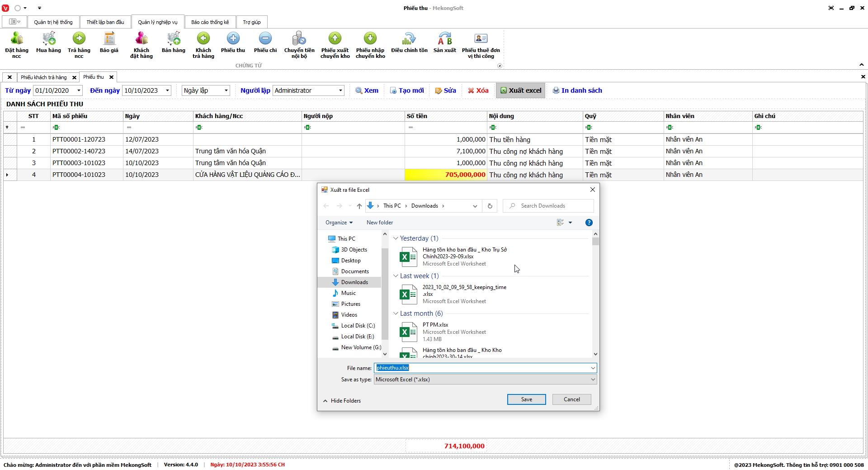
Task: Click the File name input field
Action: [485, 368]
